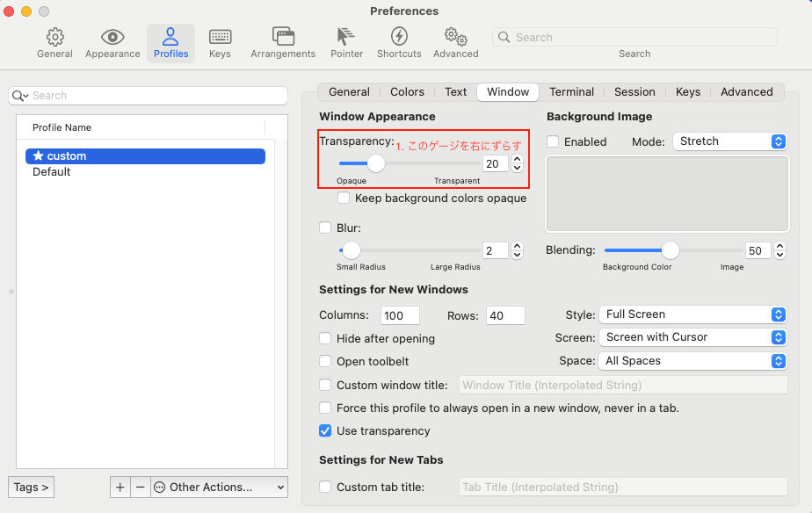Open the Shortcuts lightning icon pane
The image size is (812, 513).
399,37
